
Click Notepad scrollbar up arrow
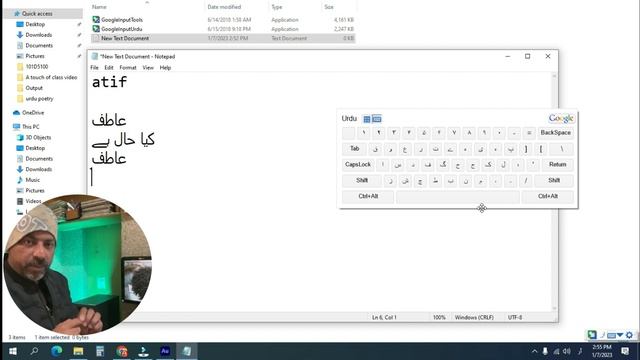554,76
